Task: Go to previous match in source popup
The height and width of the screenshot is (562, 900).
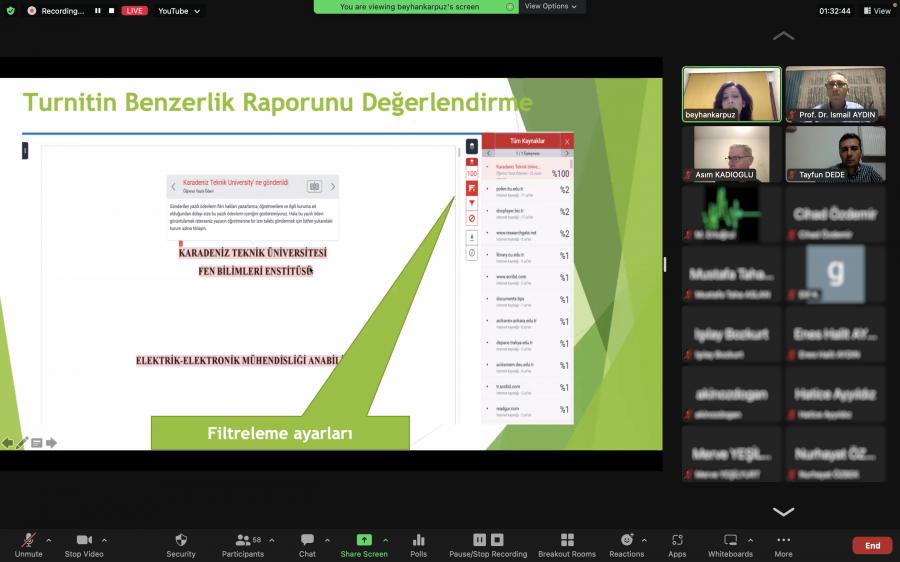Action: click(x=173, y=187)
